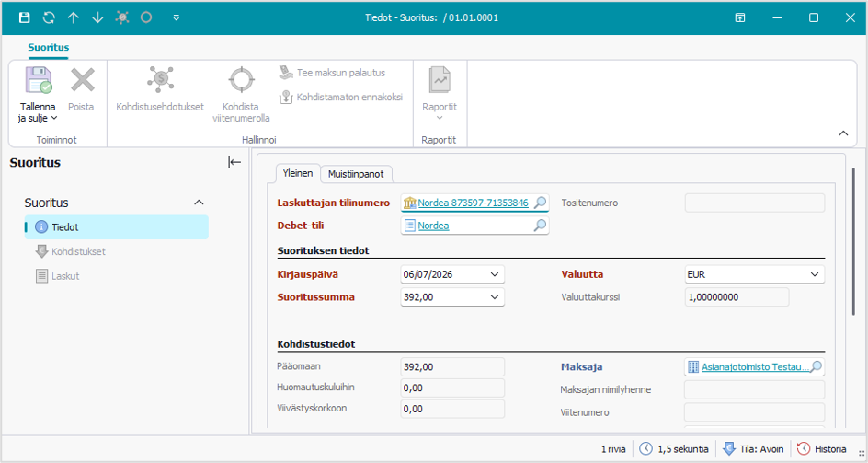The image size is (868, 463).
Task: Click the Suorituksen tiedot heading
Action: point(324,250)
